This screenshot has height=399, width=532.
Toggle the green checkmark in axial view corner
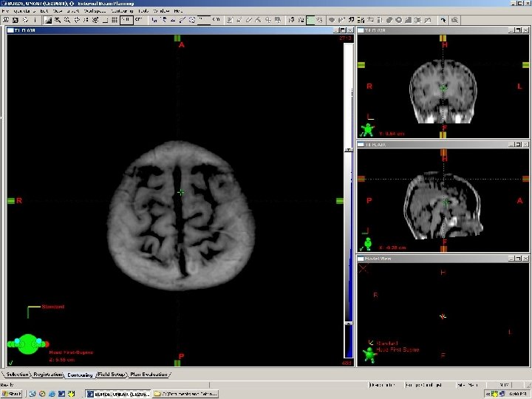point(10,363)
